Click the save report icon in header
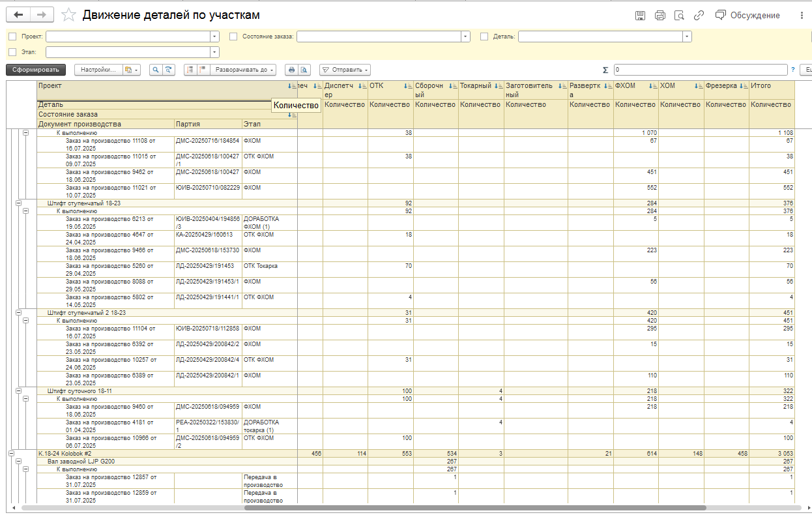The image size is (812, 515). tap(640, 16)
